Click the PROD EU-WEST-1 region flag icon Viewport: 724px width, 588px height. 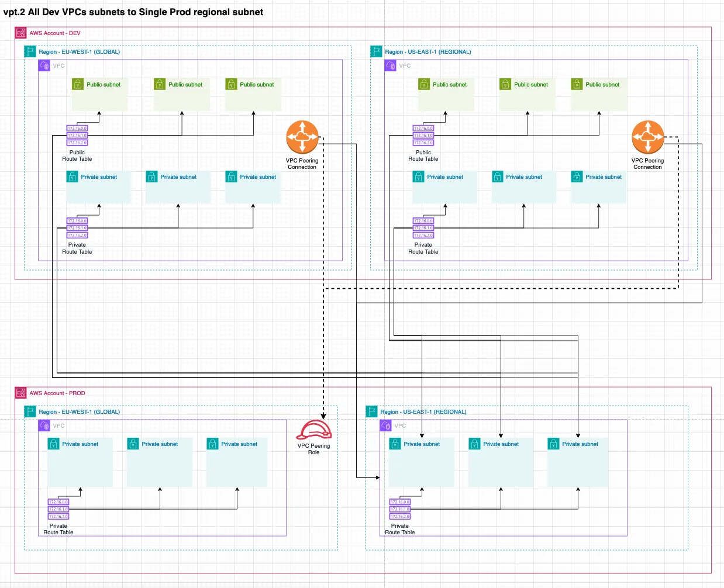click(30, 412)
